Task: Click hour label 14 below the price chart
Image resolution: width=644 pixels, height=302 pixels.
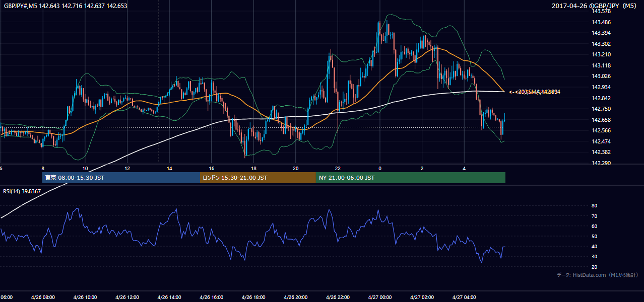Action: 169,168
